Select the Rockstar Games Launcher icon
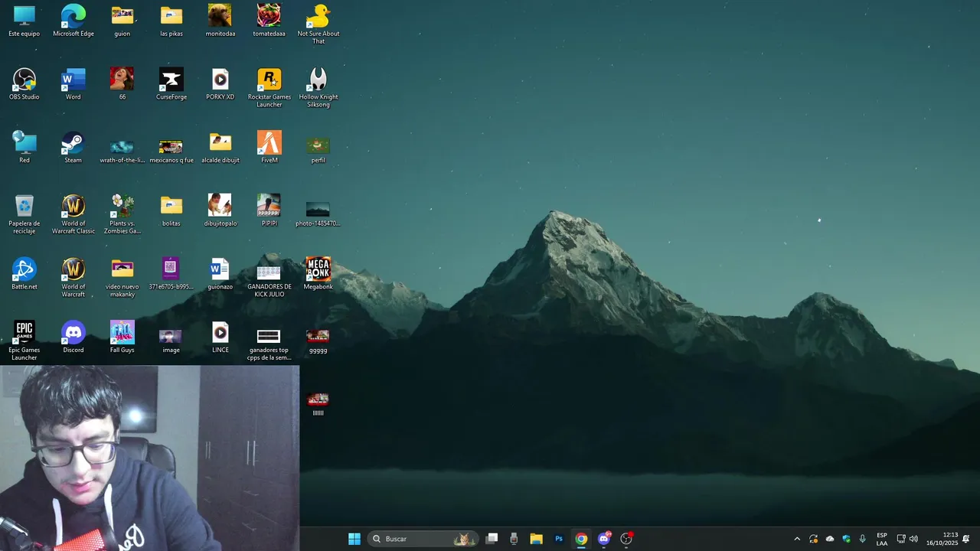The width and height of the screenshot is (980, 551). tap(269, 88)
